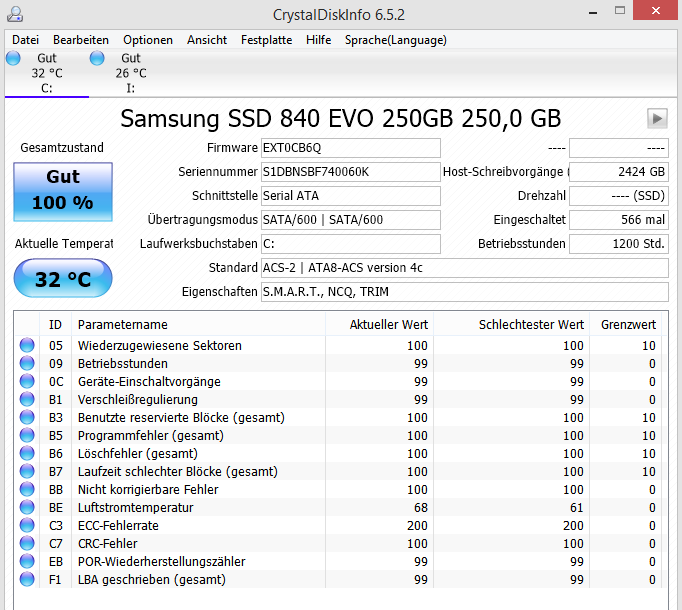Click the Aktueller Wert column header
The image size is (682, 610).
[379, 325]
